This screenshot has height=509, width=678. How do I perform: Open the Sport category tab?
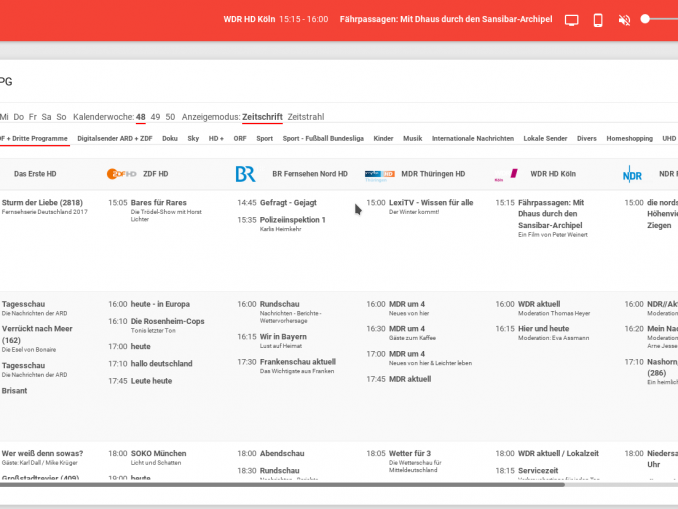(x=265, y=138)
